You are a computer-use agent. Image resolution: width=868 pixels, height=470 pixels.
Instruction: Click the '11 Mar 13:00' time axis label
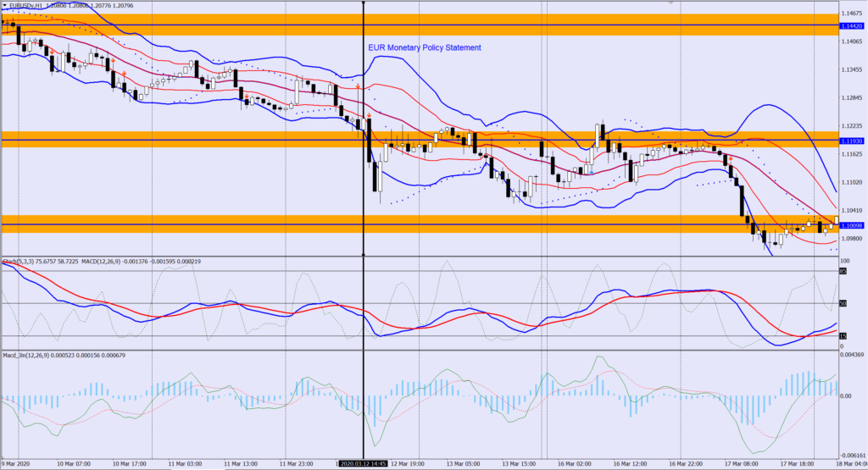(241, 464)
